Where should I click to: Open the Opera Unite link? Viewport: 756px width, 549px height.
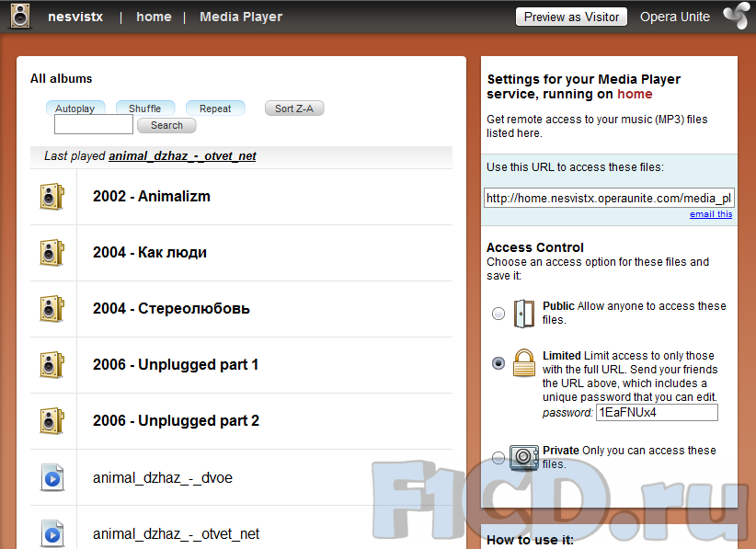click(674, 17)
